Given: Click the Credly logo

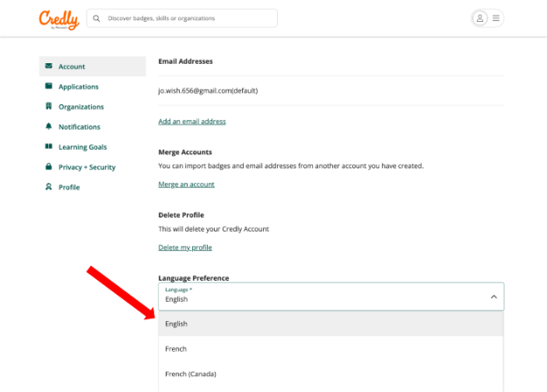Looking at the screenshot, I should 59,19.
